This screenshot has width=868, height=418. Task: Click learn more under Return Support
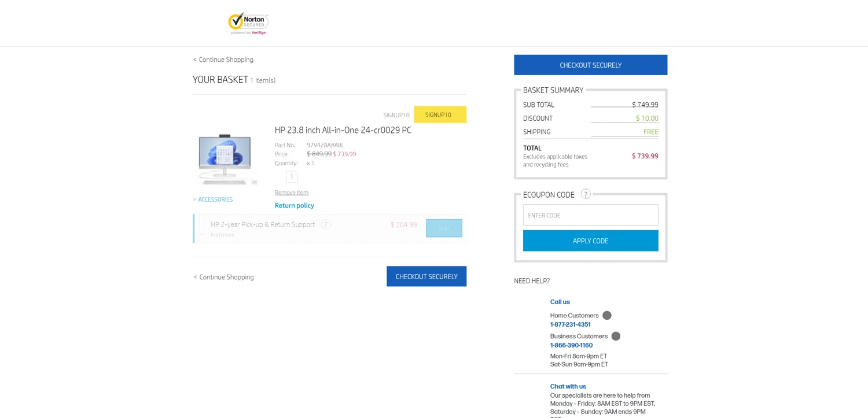[223, 235]
